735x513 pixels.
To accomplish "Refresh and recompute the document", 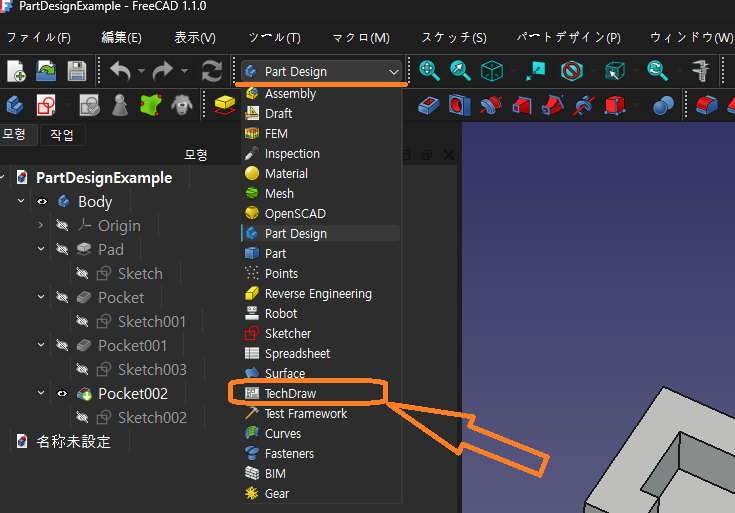I will pyautogui.click(x=212, y=71).
